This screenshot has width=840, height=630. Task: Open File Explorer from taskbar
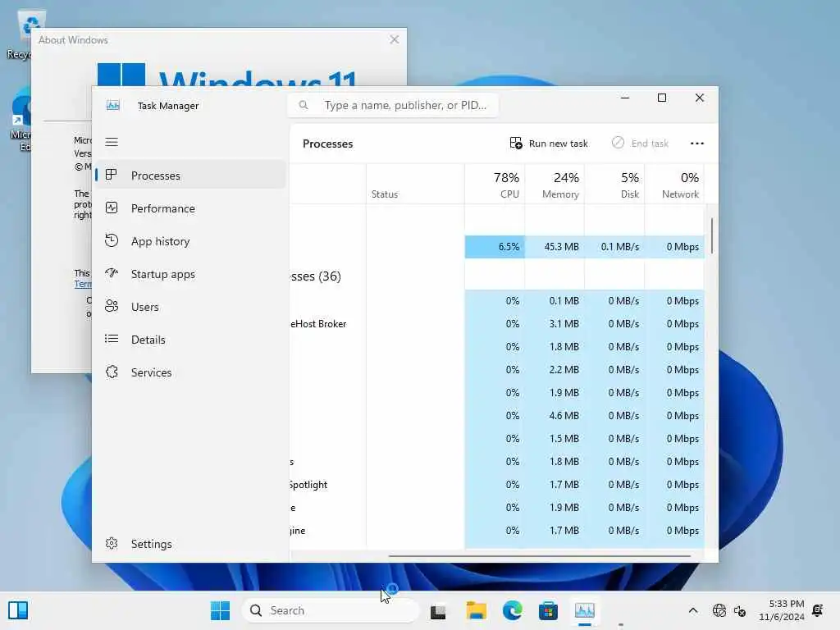(476, 610)
